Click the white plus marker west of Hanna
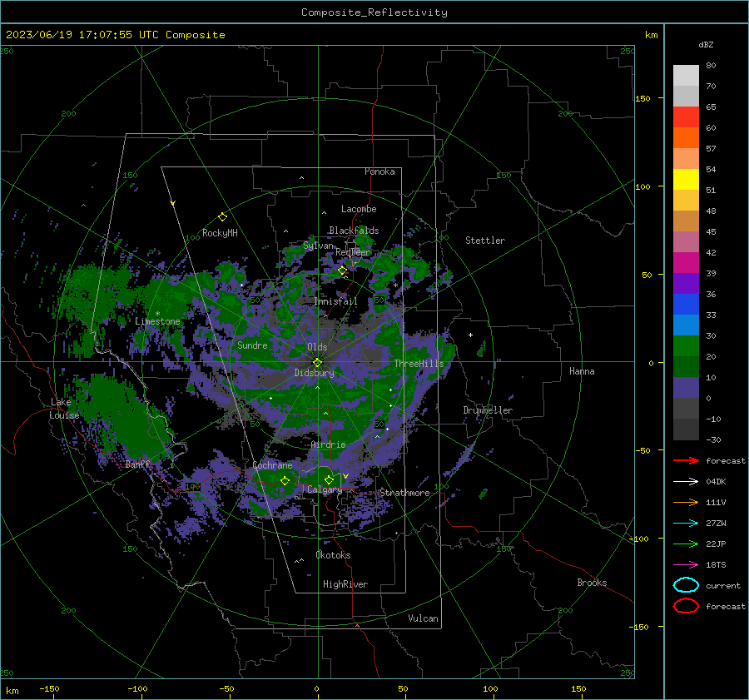The height and width of the screenshot is (700, 749). [x=470, y=335]
